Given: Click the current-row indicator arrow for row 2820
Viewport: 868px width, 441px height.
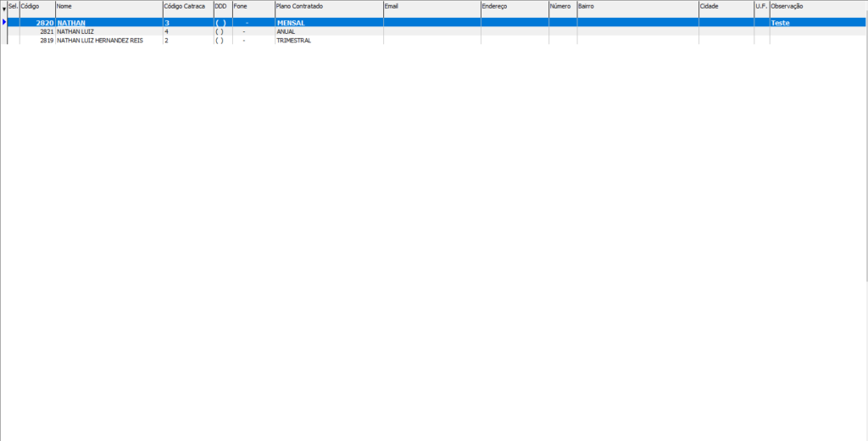Looking at the screenshot, I should pyautogui.click(x=4, y=22).
